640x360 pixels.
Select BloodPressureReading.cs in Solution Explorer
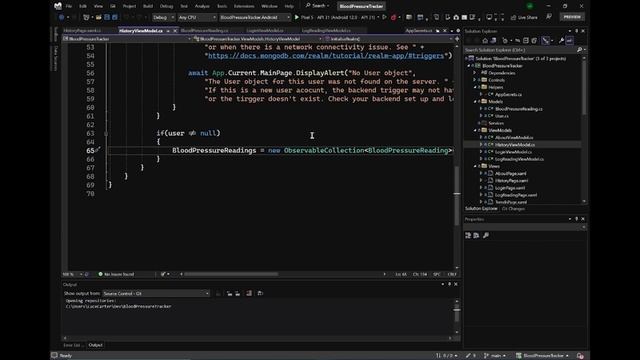click(519, 109)
